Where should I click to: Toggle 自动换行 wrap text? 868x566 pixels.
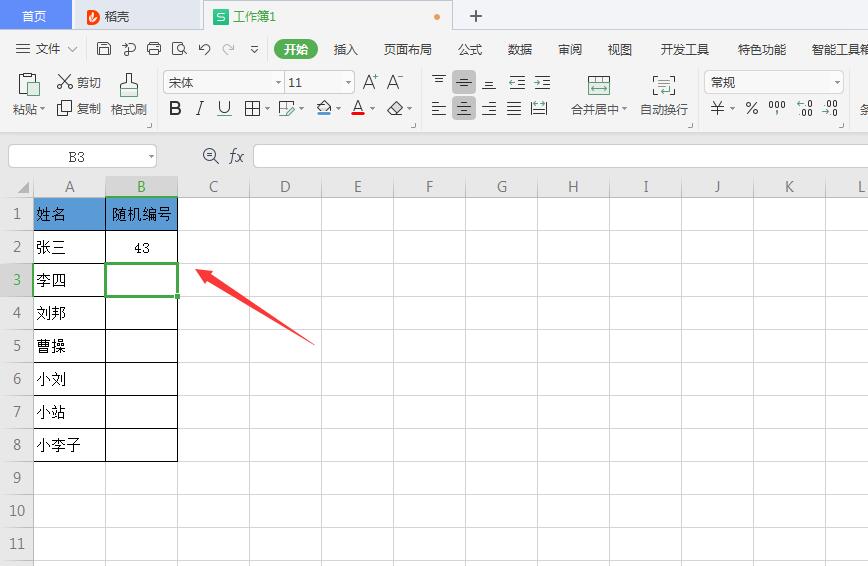664,95
